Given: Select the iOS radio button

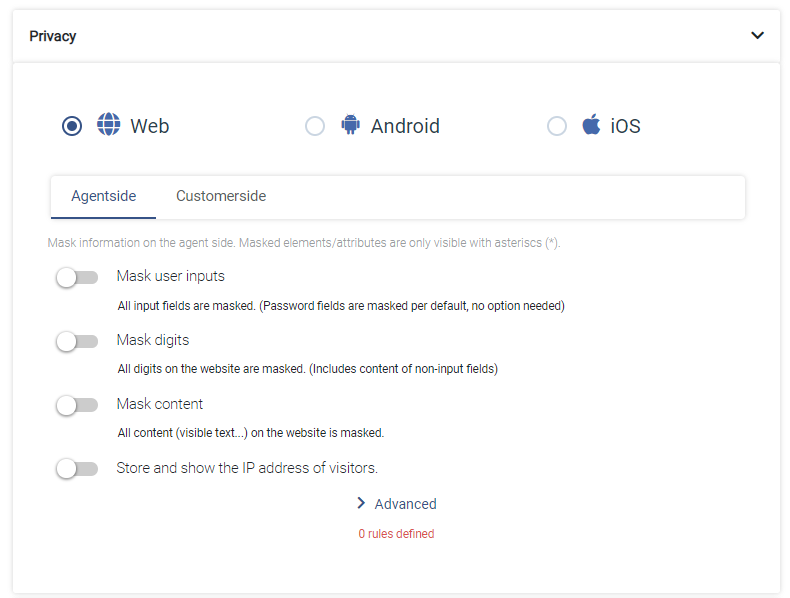Looking at the screenshot, I should pyautogui.click(x=557, y=126).
